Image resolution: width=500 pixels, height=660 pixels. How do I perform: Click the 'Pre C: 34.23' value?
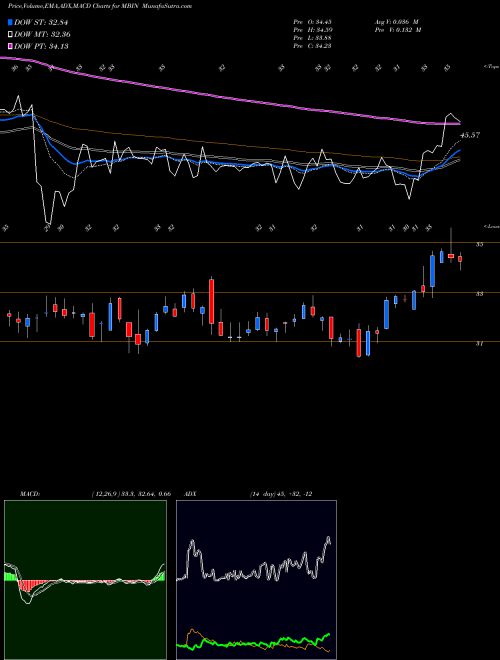tap(313, 46)
